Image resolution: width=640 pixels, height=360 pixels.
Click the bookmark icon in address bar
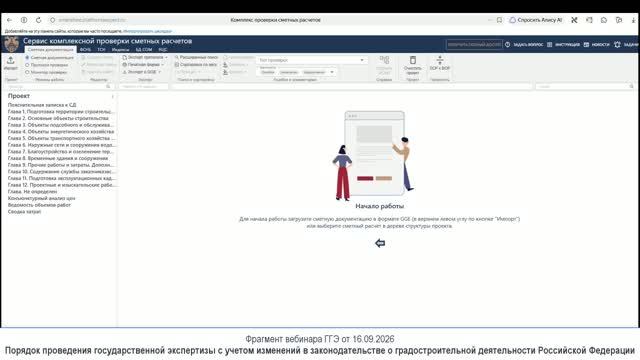pos(499,20)
